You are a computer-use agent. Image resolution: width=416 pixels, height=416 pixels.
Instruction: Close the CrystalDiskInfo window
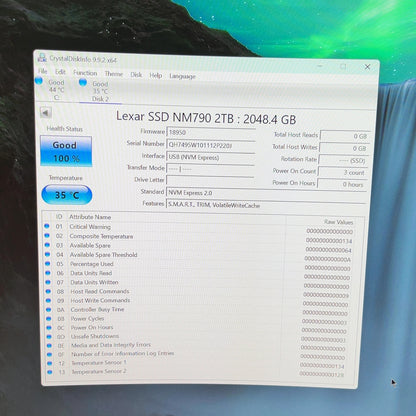coord(367,67)
